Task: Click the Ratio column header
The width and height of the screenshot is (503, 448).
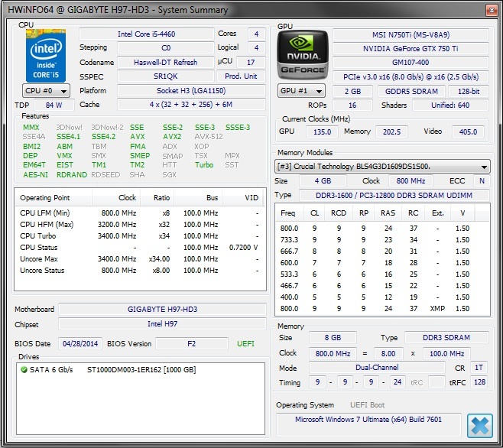Action: coord(157,198)
